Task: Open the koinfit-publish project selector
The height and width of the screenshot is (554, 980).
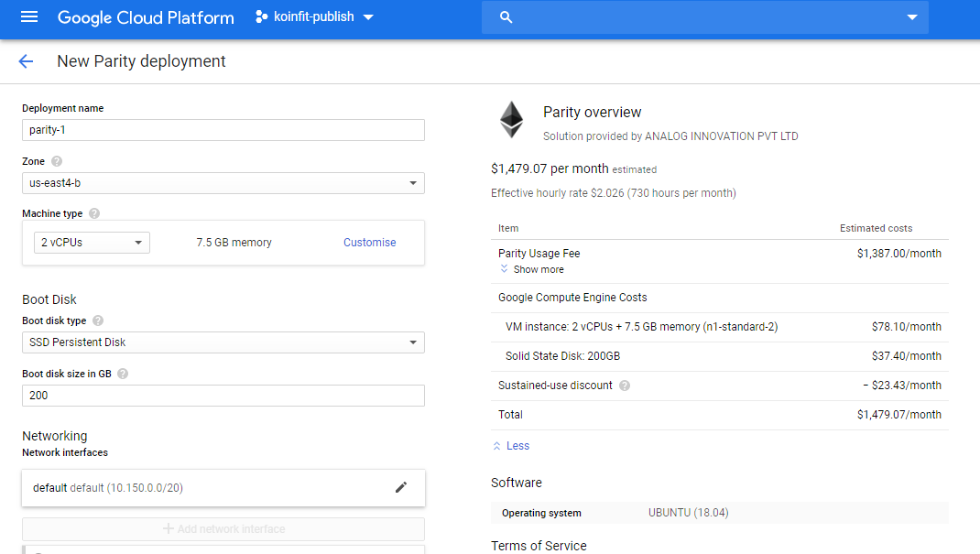Action: pyautogui.click(x=314, y=16)
